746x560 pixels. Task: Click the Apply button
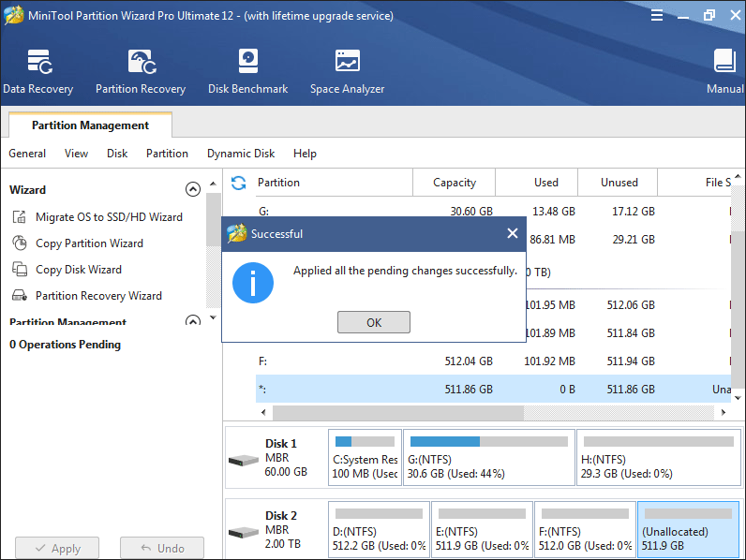(57, 548)
